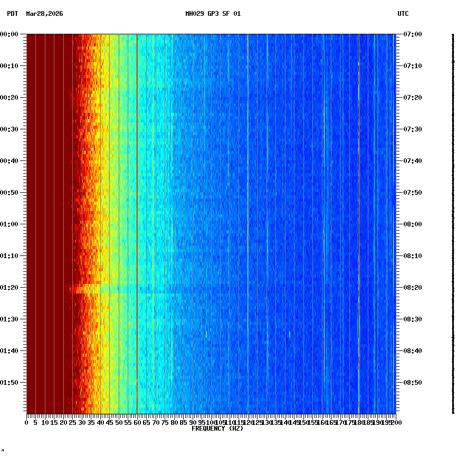The image size is (476, 456).
Task: Select the 200 Hz frequency tick label
Action: [396, 422]
